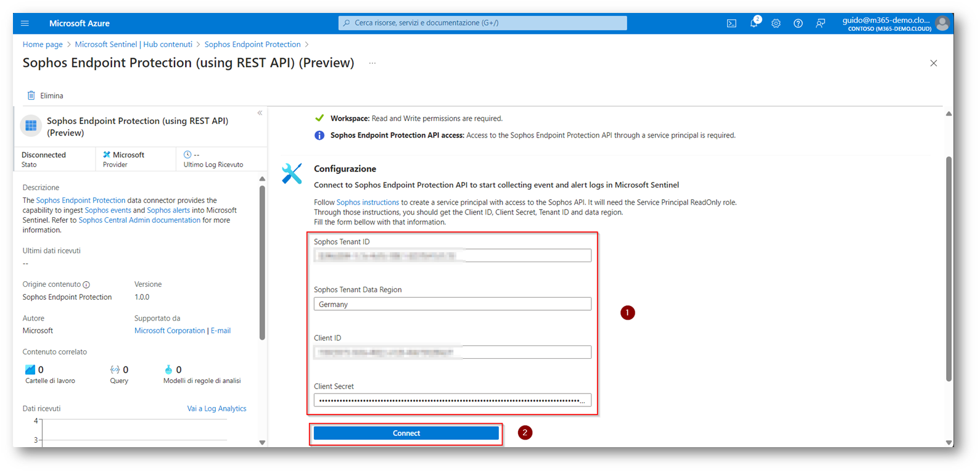Open the Sophos instructions link
This screenshot has width=980, height=473.
pos(368,202)
